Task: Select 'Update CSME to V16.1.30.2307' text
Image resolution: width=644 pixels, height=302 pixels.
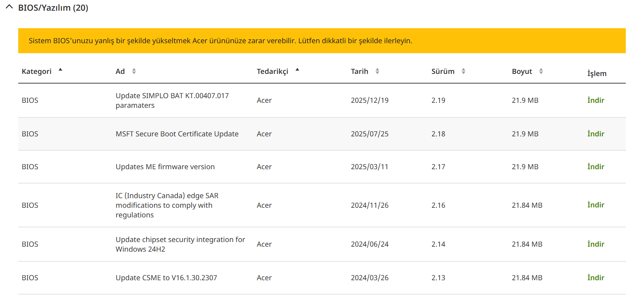Action: 166,278
